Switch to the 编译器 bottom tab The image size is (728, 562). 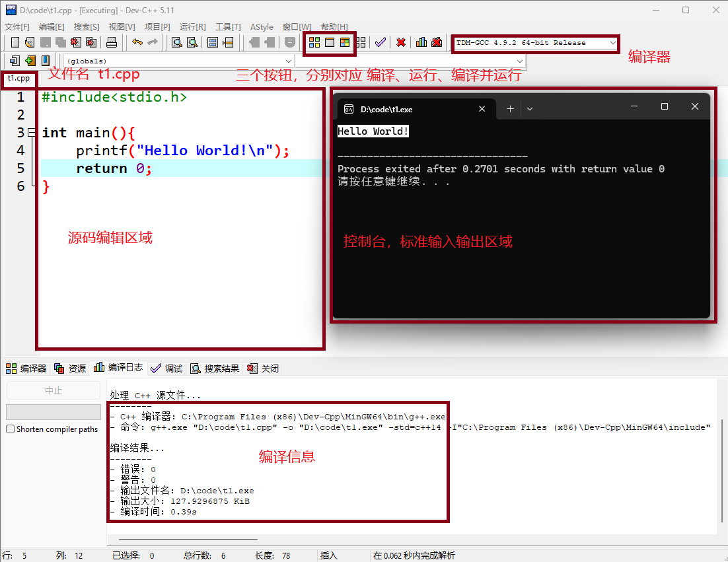pyautogui.click(x=26, y=369)
